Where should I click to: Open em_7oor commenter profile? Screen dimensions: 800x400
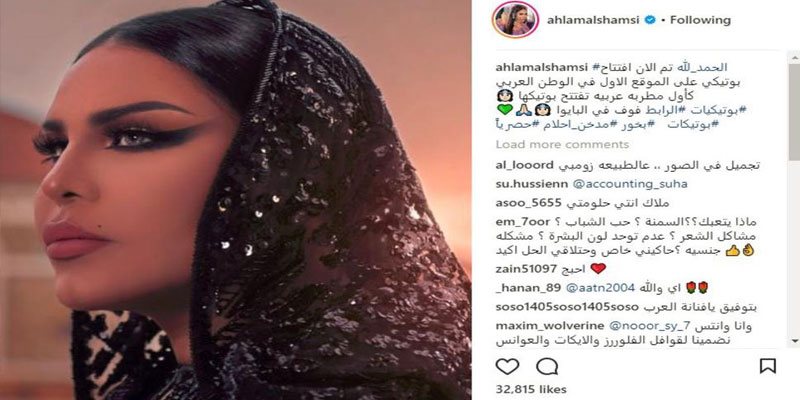click(522, 222)
